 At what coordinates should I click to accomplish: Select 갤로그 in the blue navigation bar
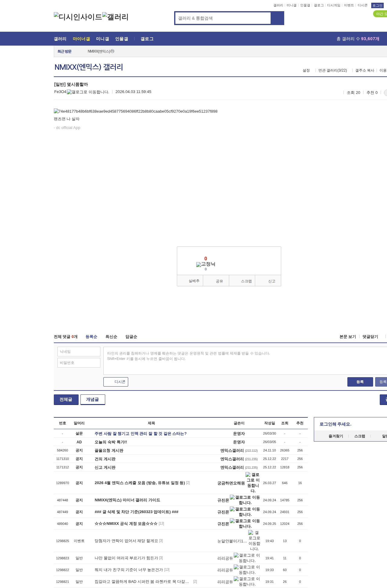[147, 39]
